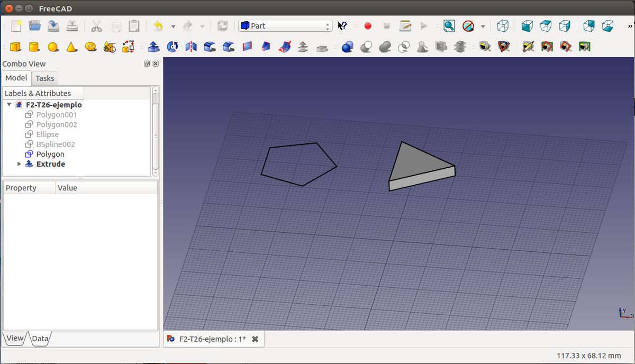This screenshot has width=635, height=364.
Task: Expand the Extrude item in the tree
Action: [20, 164]
